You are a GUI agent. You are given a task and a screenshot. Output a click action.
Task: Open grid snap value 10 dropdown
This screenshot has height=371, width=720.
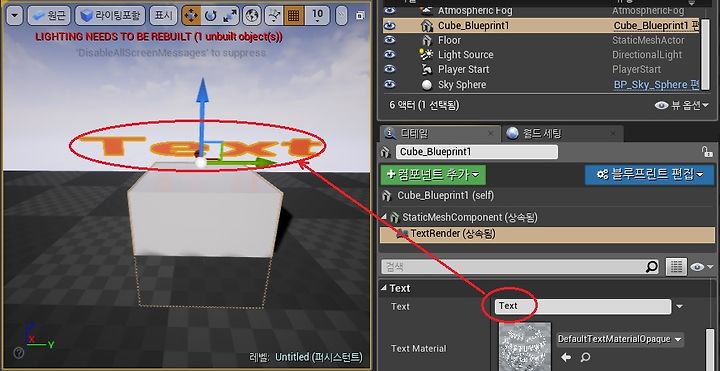317,16
